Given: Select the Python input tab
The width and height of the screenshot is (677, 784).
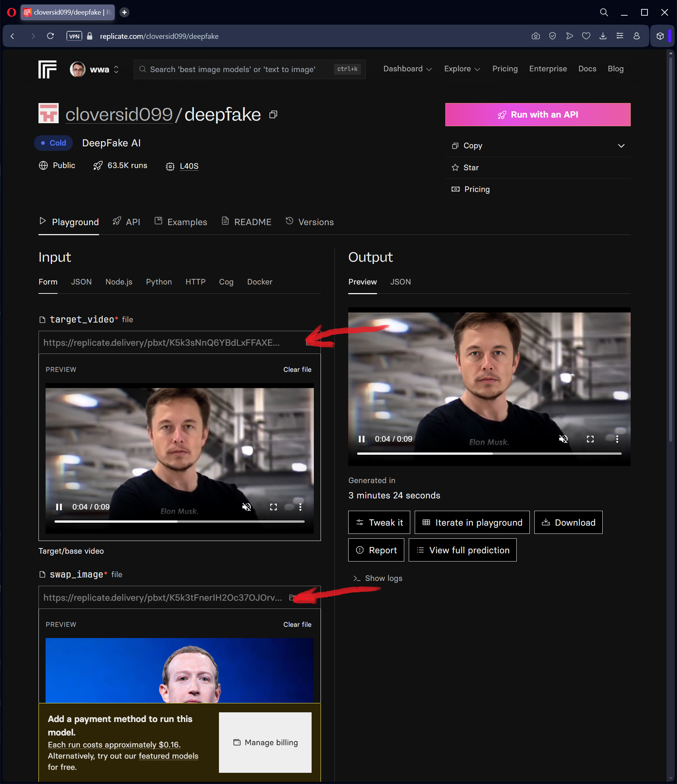Looking at the screenshot, I should (x=159, y=282).
